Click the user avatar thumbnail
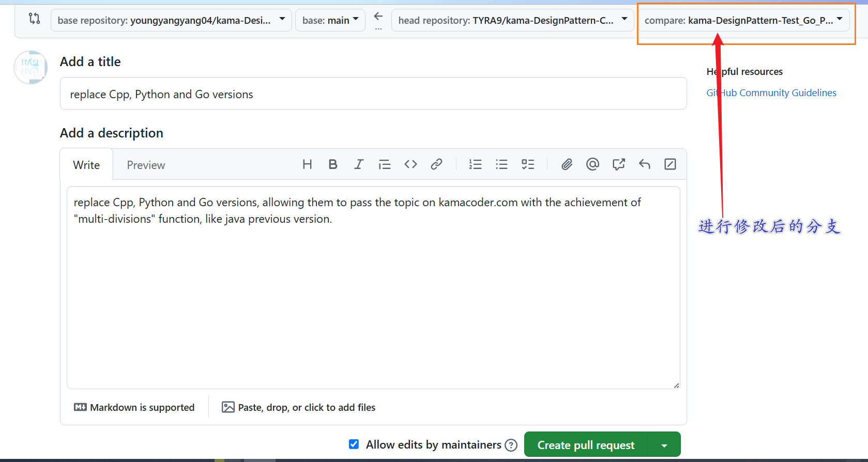This screenshot has width=868, height=462. click(31, 67)
